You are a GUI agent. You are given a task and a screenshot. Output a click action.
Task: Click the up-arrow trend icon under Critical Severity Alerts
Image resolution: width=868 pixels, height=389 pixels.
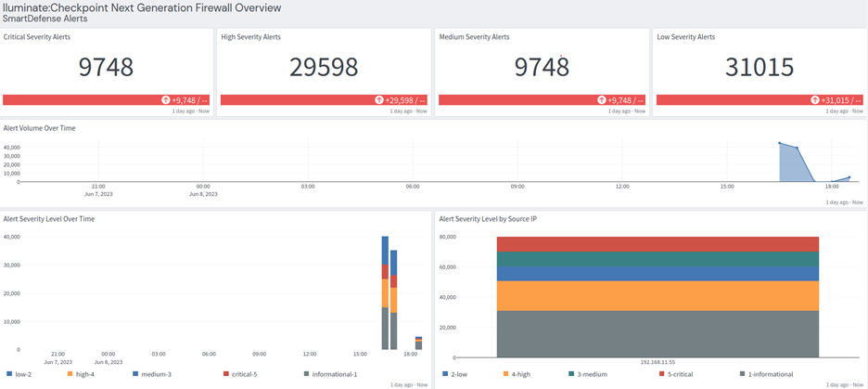[x=164, y=100]
